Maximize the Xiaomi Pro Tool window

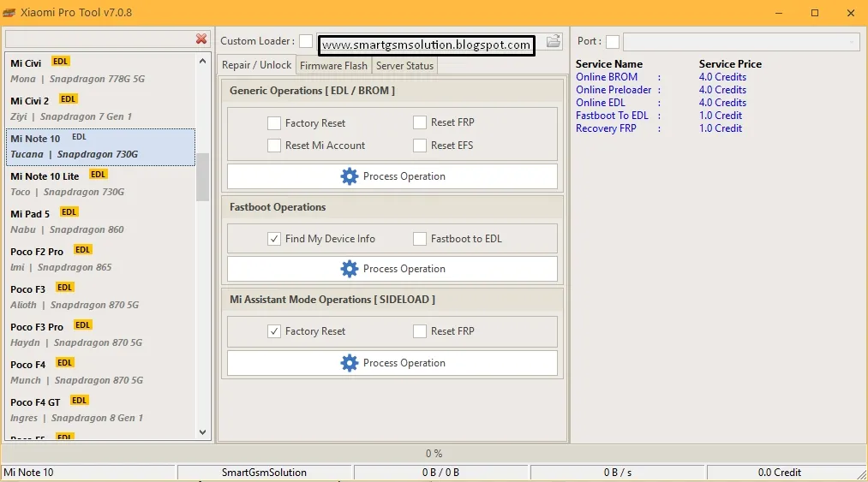click(815, 13)
